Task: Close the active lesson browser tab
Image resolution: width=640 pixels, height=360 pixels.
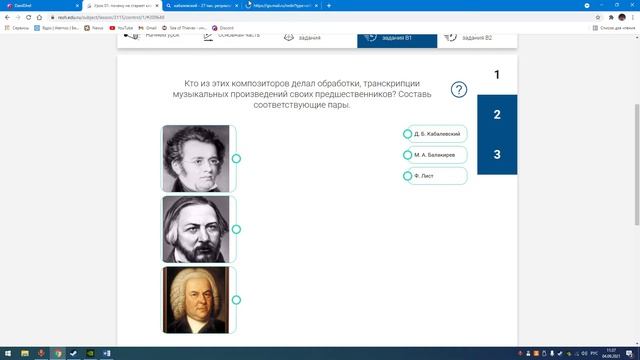Action: [157, 6]
